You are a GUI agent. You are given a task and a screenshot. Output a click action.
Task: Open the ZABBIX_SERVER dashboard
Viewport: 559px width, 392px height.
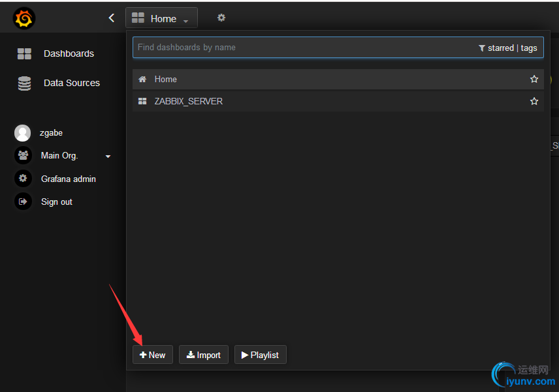pyautogui.click(x=338, y=102)
